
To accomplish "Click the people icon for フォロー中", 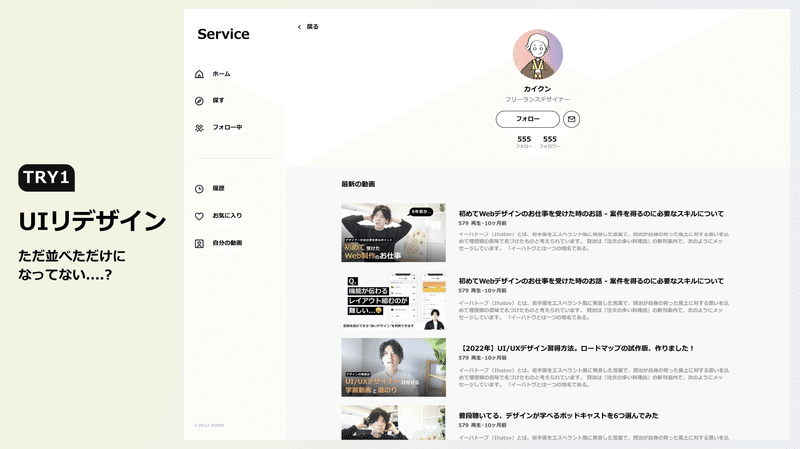I will click(x=199, y=128).
